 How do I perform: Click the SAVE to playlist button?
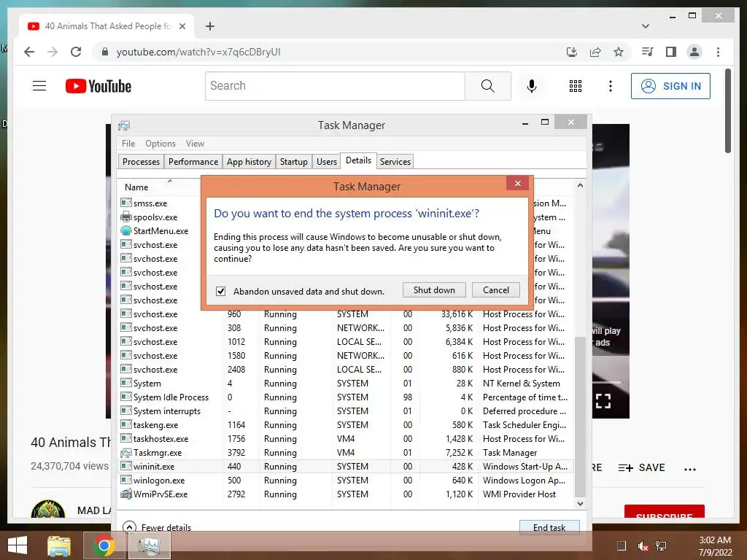click(641, 467)
